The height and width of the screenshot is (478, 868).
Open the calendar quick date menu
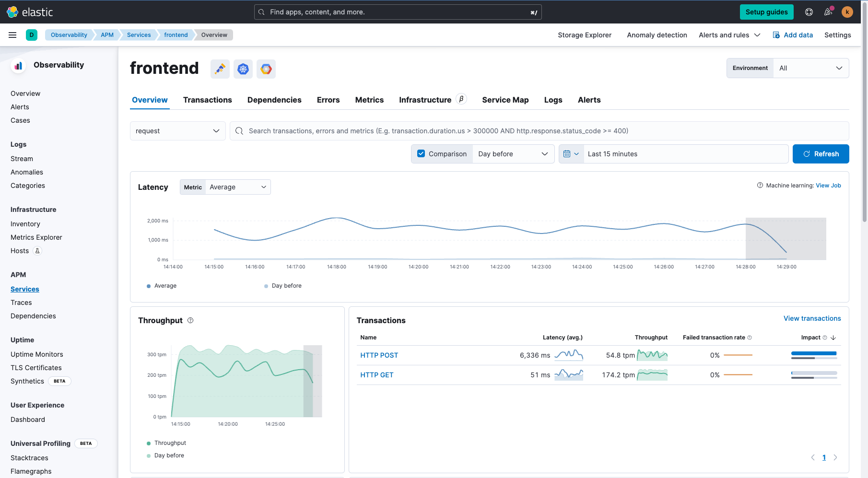click(571, 154)
